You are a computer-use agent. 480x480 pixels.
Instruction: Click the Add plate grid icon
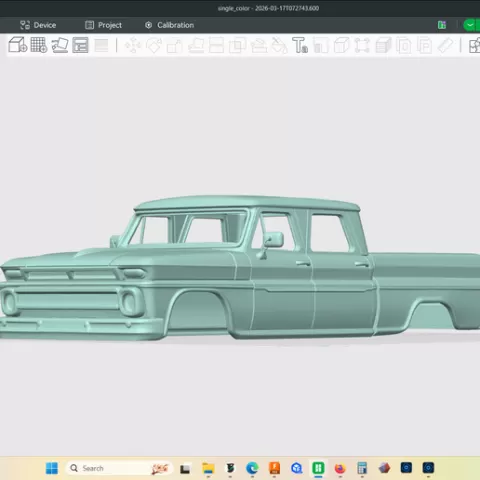[x=39, y=45]
